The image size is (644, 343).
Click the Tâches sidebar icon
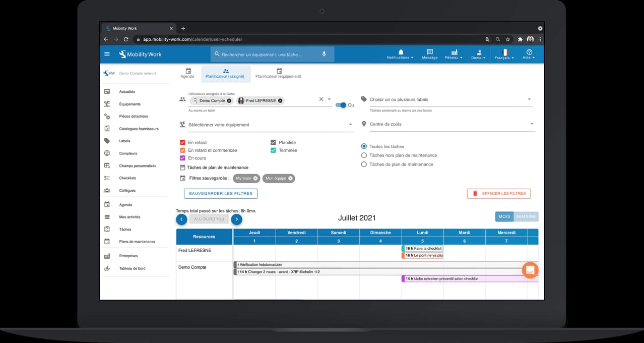tap(107, 229)
